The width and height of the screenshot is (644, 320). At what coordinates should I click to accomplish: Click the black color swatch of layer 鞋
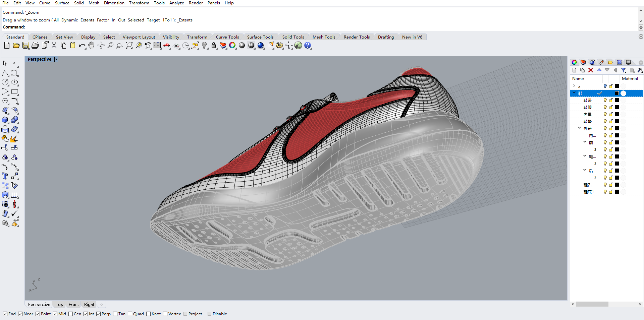(617, 93)
